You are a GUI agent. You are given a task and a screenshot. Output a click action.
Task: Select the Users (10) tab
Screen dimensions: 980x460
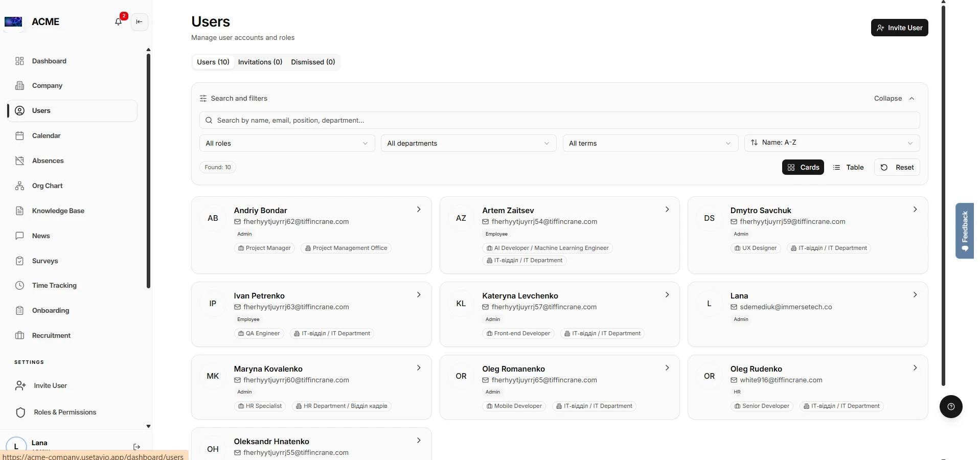point(213,62)
